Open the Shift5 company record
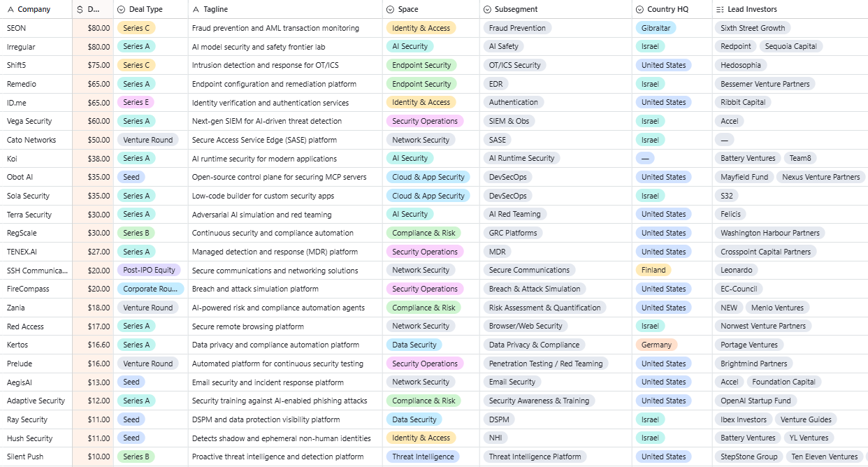This screenshot has height=467, width=868. [36, 65]
